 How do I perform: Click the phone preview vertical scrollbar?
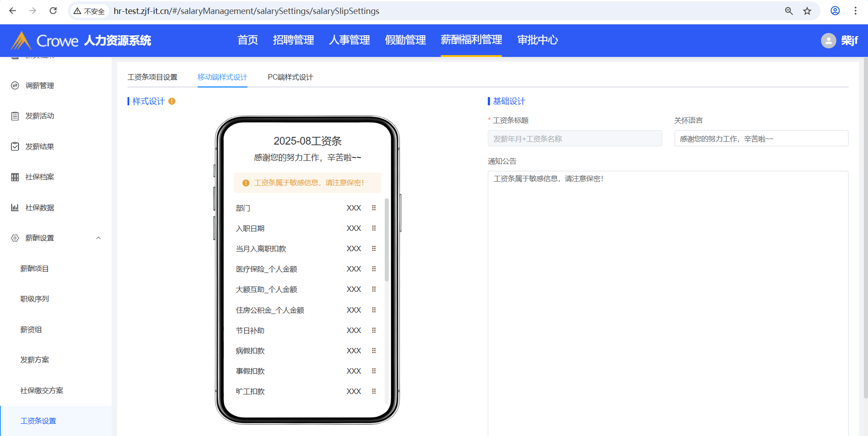point(387,239)
